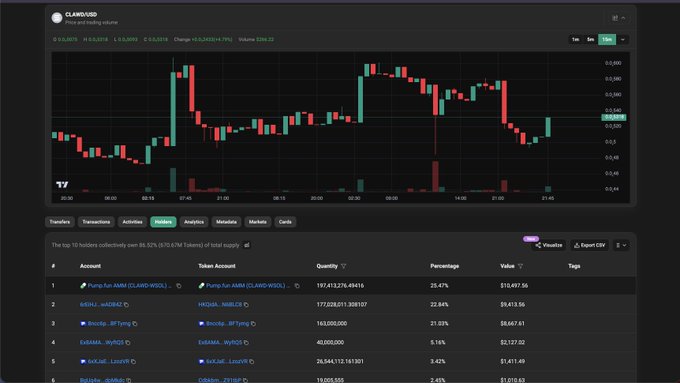The height and width of the screenshot is (383, 680).
Task: Click the TradingView logo on the chart
Action: click(x=62, y=185)
